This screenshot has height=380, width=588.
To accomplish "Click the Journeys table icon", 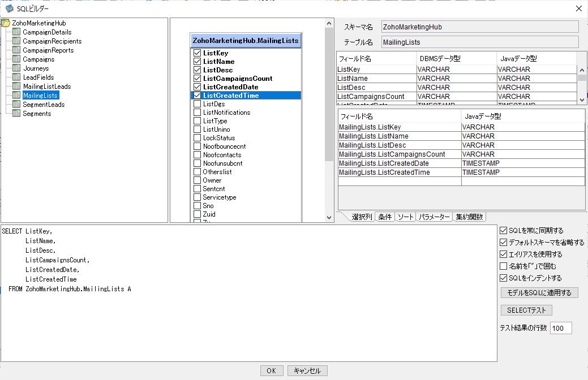I will click(x=16, y=68).
